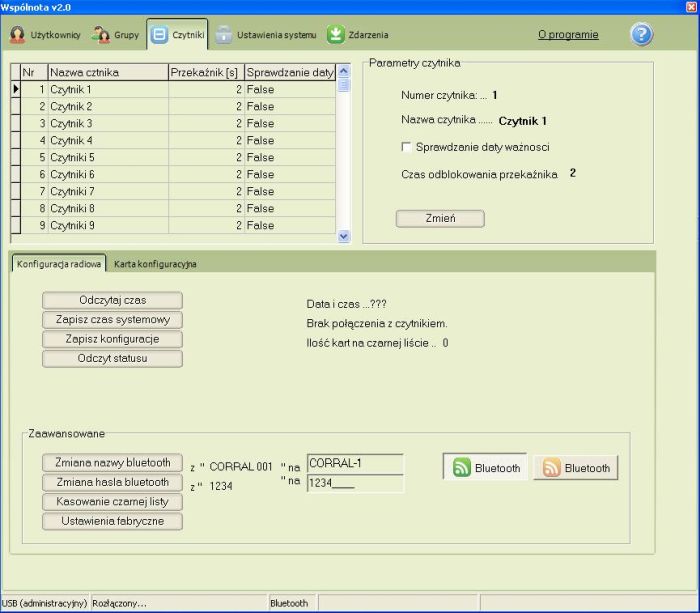Click the CORRAL-1 bluetooth name field
Screen dimensions: 700x613
click(355, 464)
